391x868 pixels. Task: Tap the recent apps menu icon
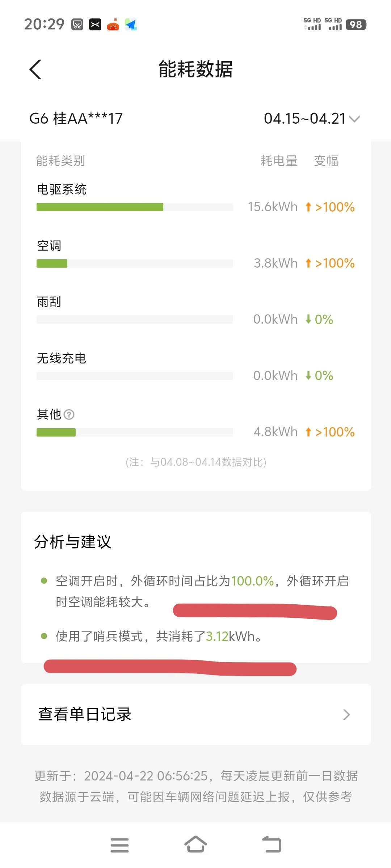click(119, 845)
